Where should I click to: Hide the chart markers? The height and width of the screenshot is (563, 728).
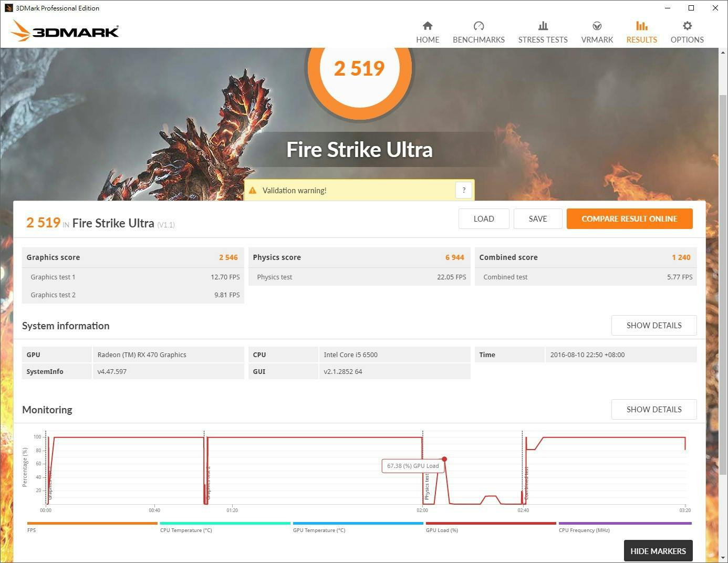[658, 551]
